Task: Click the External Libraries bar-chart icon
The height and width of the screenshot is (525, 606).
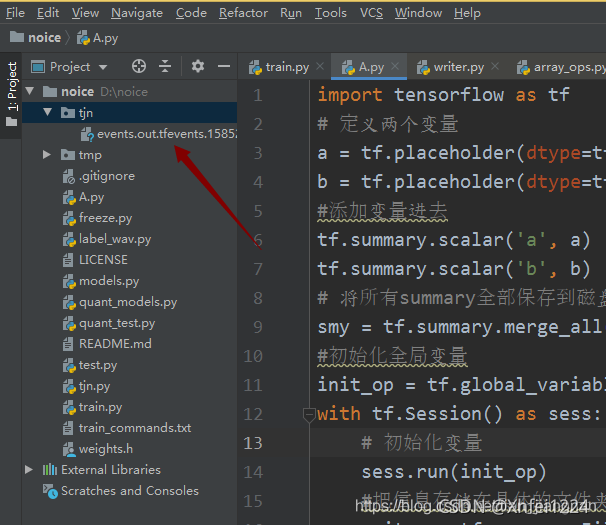Action: (x=49, y=470)
